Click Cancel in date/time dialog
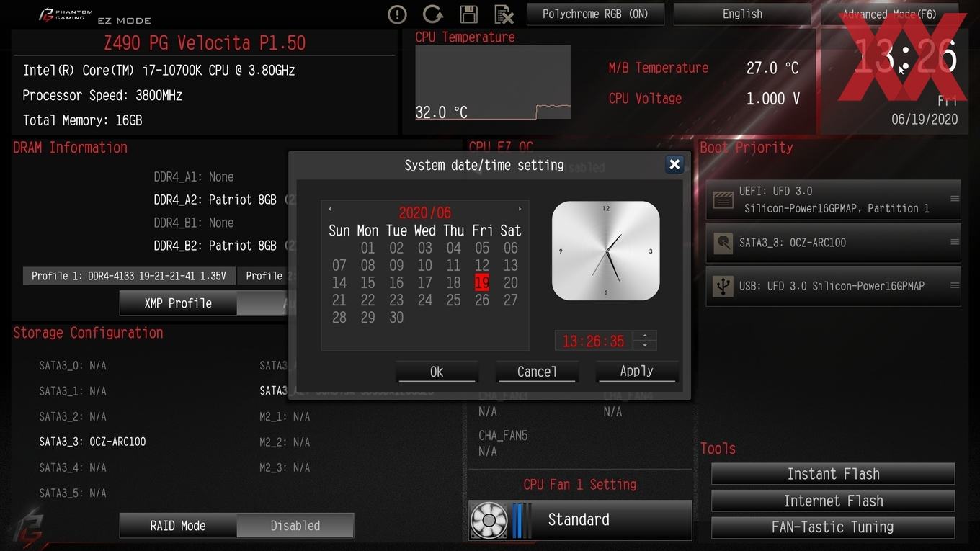 coord(537,372)
